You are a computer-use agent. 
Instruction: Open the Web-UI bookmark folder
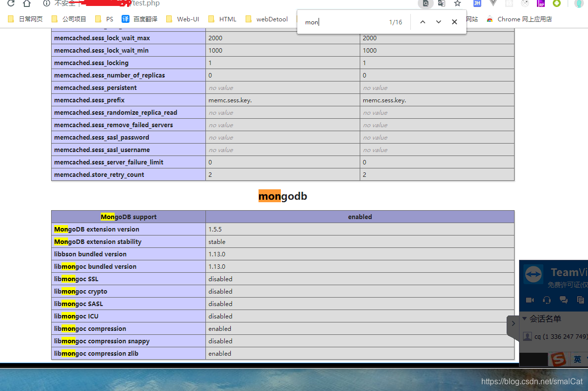pyautogui.click(x=182, y=19)
